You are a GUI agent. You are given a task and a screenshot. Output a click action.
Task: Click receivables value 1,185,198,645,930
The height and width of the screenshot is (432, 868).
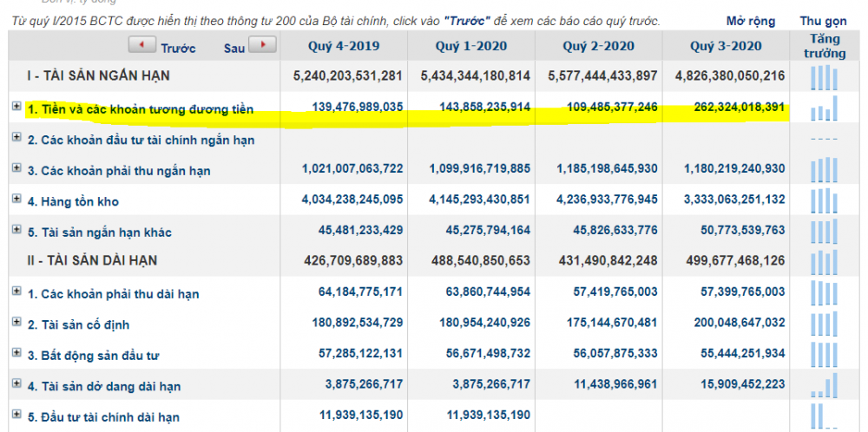(608, 168)
